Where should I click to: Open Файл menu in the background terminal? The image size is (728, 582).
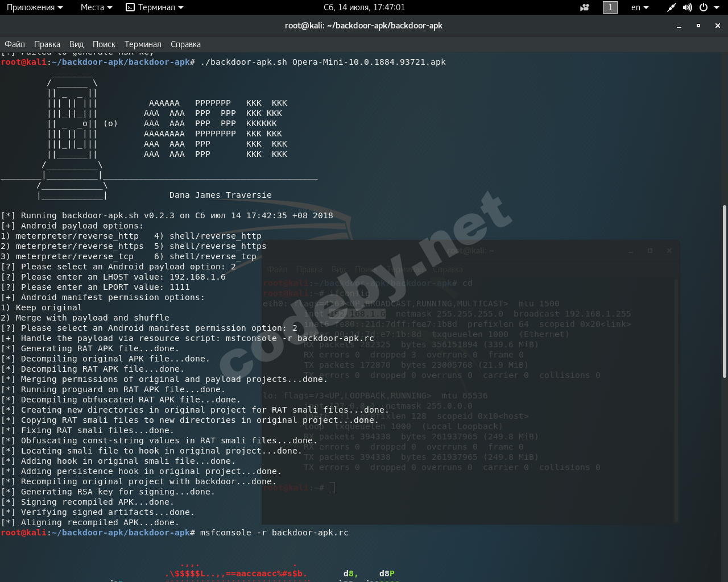click(x=277, y=269)
